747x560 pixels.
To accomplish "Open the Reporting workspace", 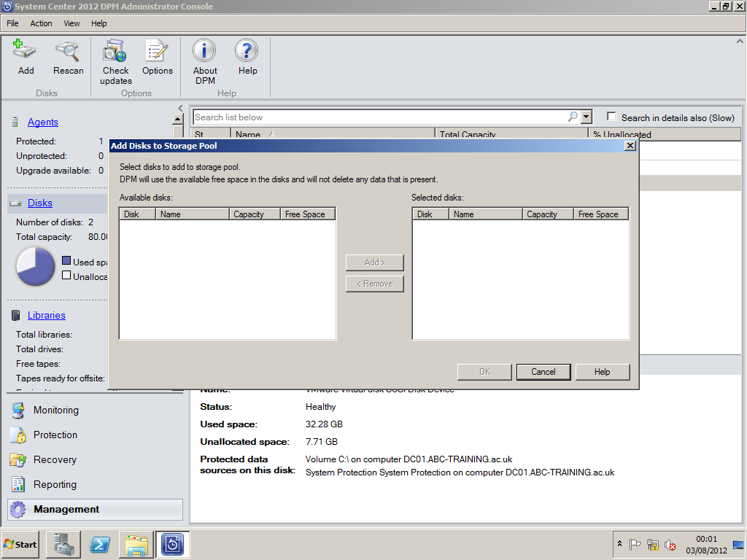I will click(55, 484).
